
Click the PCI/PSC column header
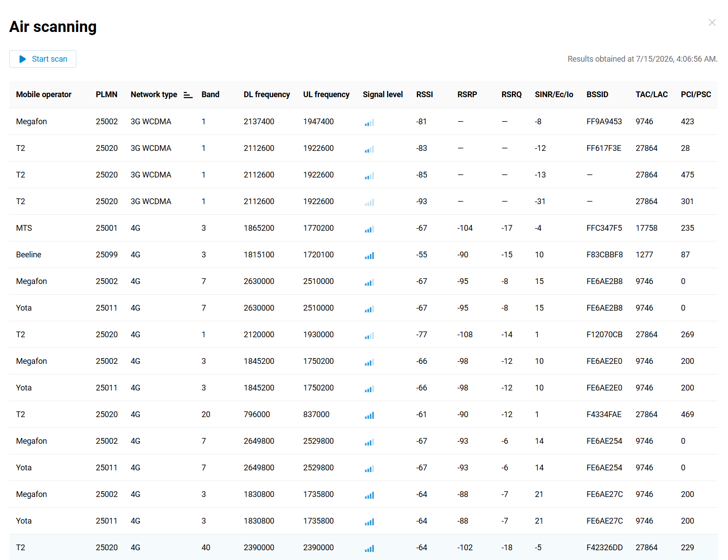pos(696,95)
